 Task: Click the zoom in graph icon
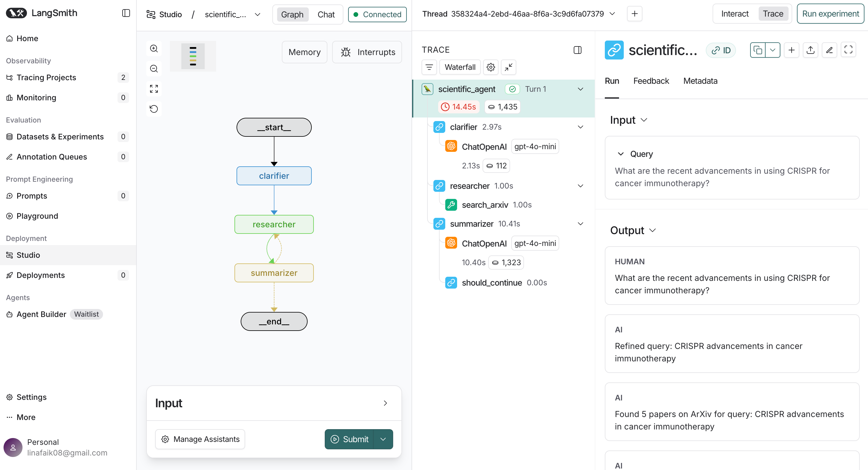point(154,49)
